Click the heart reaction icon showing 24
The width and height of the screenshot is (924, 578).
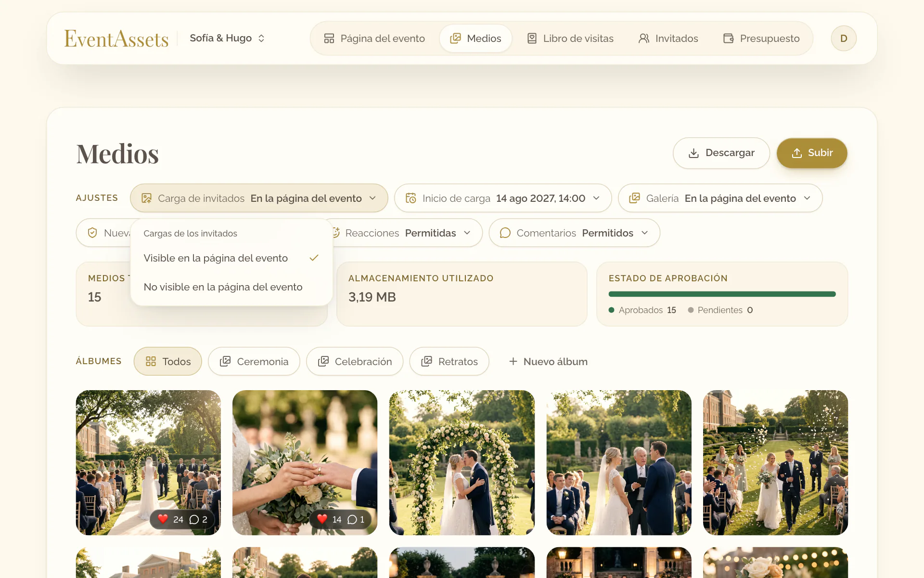(x=163, y=519)
